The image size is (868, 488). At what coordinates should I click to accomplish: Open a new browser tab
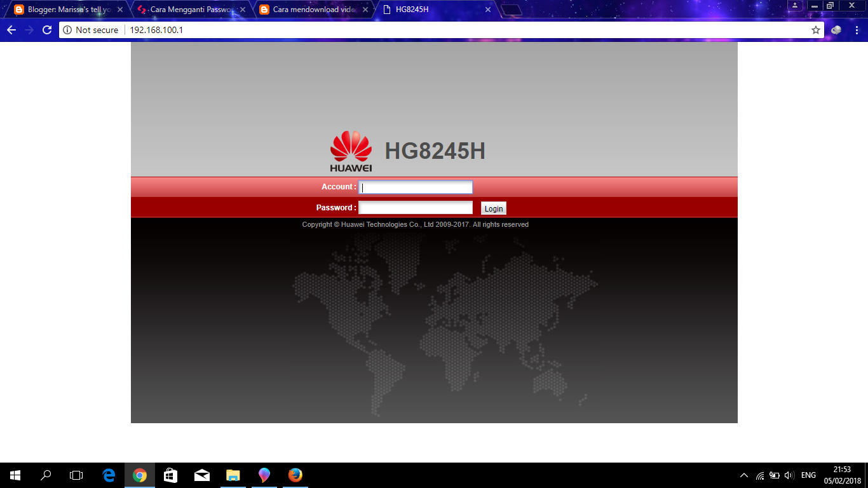(512, 10)
